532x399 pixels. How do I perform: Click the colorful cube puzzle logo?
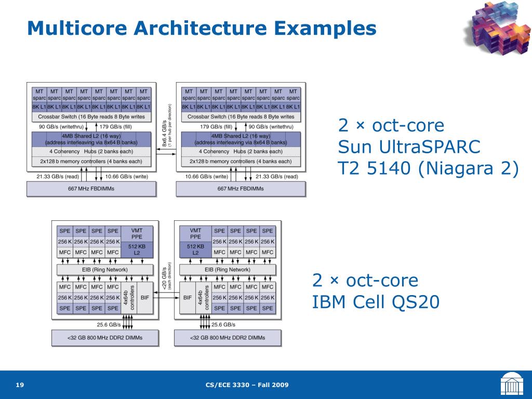click(498, 28)
